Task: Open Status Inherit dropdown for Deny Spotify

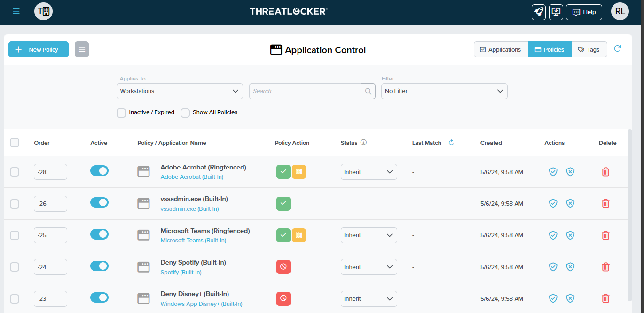Action: pyautogui.click(x=369, y=267)
